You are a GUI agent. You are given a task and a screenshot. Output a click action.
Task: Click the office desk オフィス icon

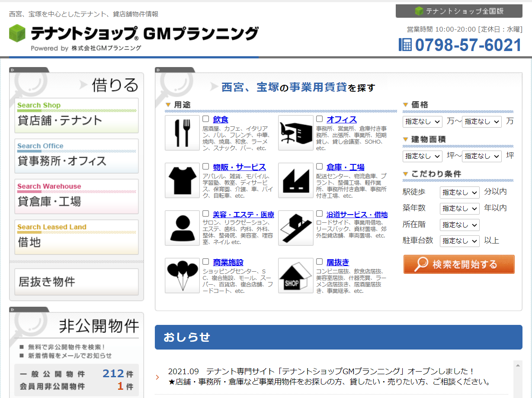pyautogui.click(x=296, y=133)
